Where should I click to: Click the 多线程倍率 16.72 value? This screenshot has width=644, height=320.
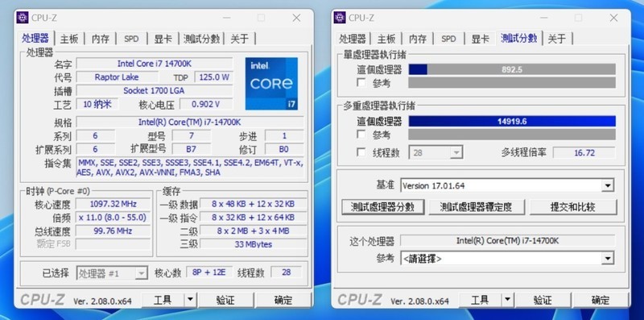click(584, 152)
